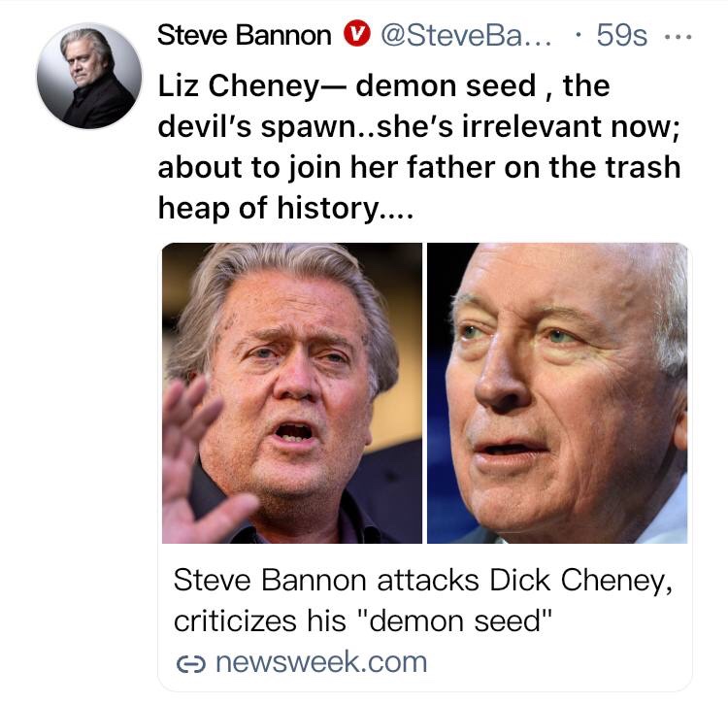View the right photo in the Newsweek card

click(557, 392)
